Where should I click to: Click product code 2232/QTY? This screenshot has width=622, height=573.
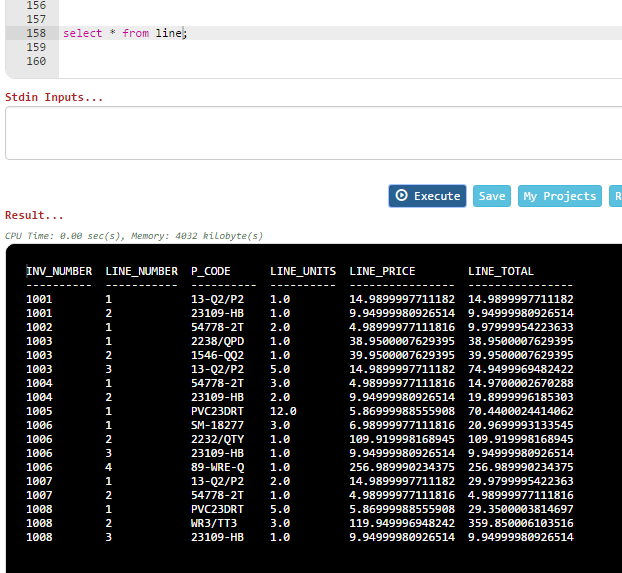[217, 439]
